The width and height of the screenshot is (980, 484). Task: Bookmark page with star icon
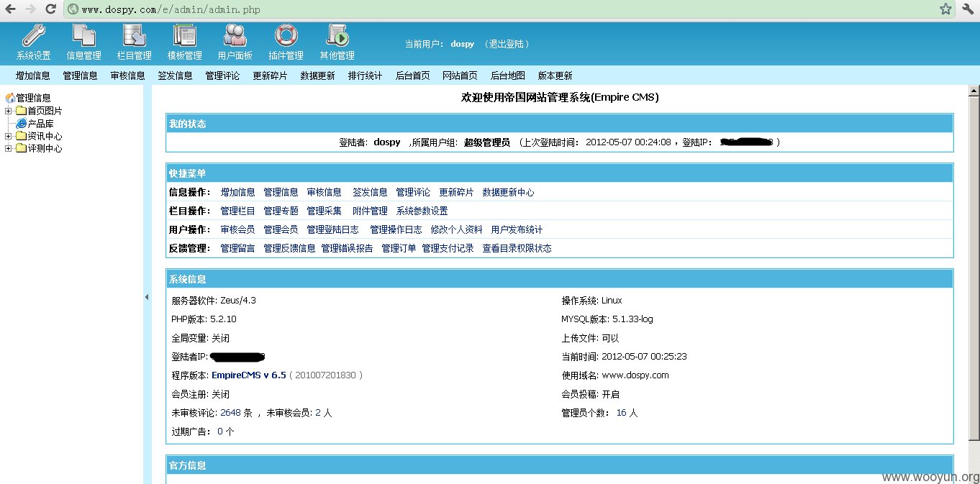tap(945, 9)
